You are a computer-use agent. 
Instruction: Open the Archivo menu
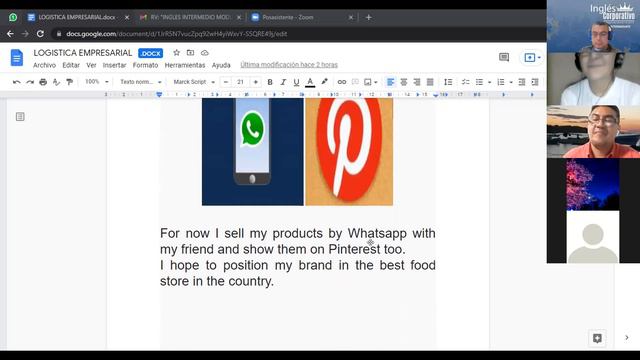pyautogui.click(x=44, y=65)
